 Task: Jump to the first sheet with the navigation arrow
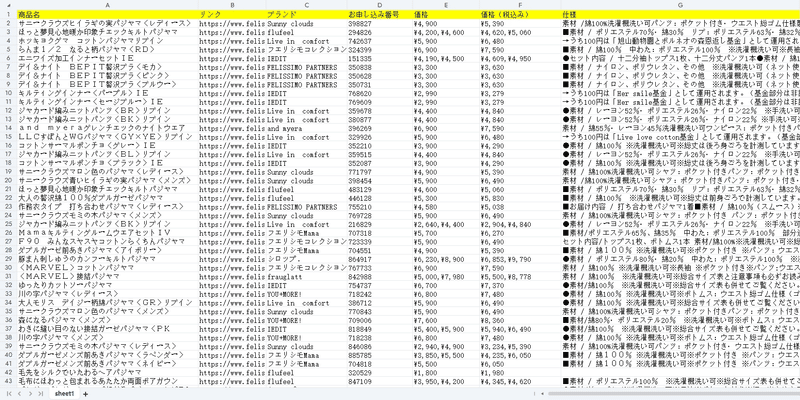[x=9, y=394]
